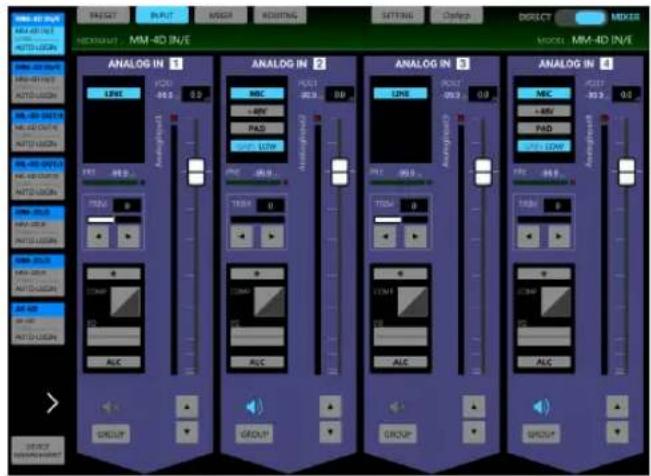Enable PAD on Analog In 4
The height and width of the screenshot is (476, 651).
tap(544, 128)
